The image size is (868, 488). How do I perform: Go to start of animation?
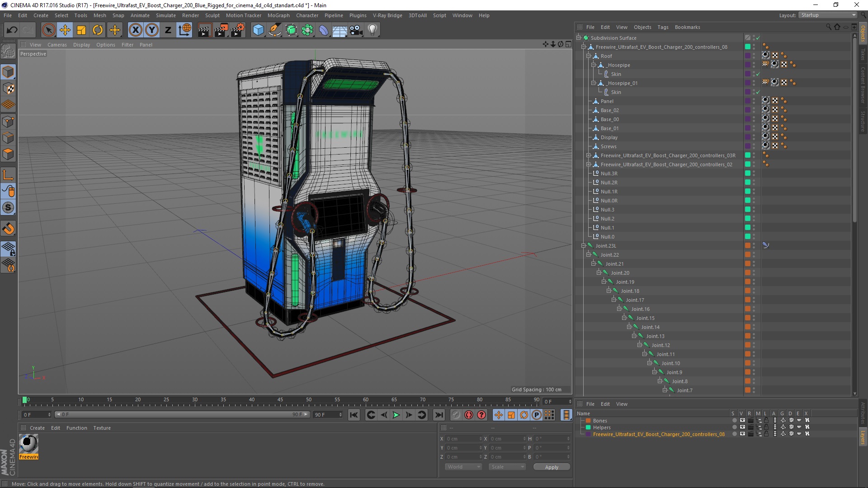point(354,415)
